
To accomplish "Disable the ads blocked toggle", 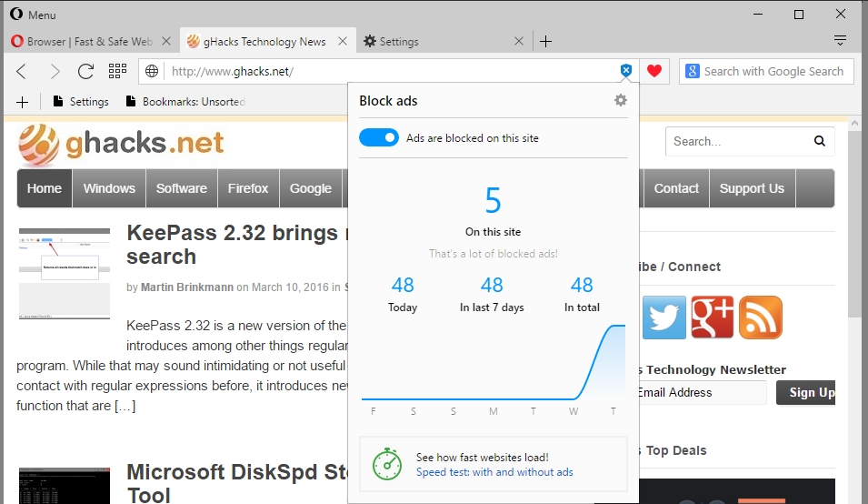I will click(x=379, y=138).
